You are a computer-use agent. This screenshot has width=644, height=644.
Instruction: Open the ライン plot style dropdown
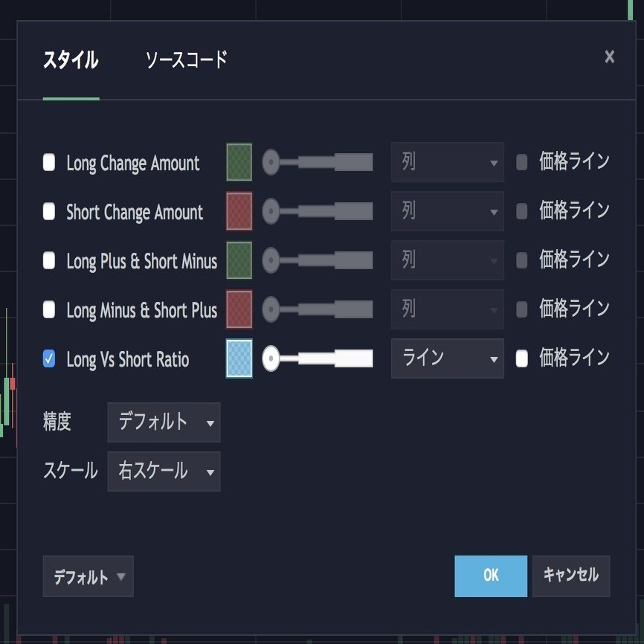click(447, 358)
